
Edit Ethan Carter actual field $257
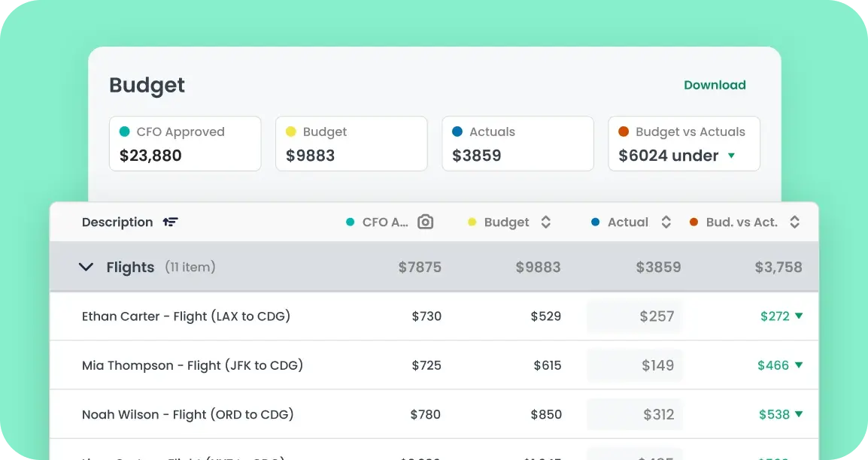coord(635,316)
